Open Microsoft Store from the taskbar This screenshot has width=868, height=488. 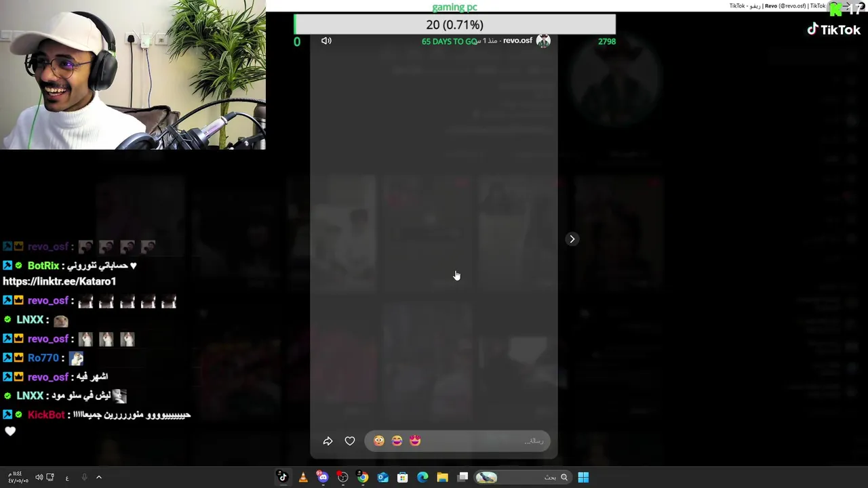[402, 477]
